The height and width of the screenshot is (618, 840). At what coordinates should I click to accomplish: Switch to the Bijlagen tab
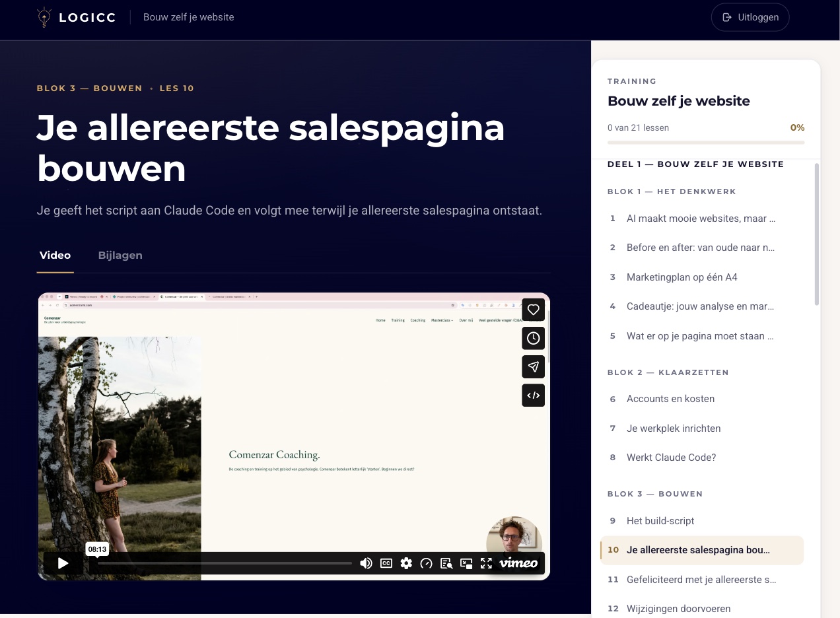point(120,255)
